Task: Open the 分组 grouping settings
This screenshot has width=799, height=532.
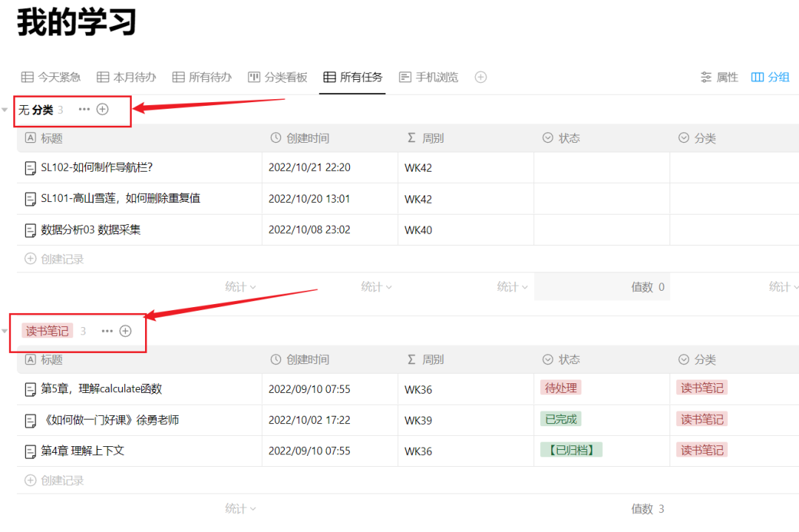Action: (770, 77)
